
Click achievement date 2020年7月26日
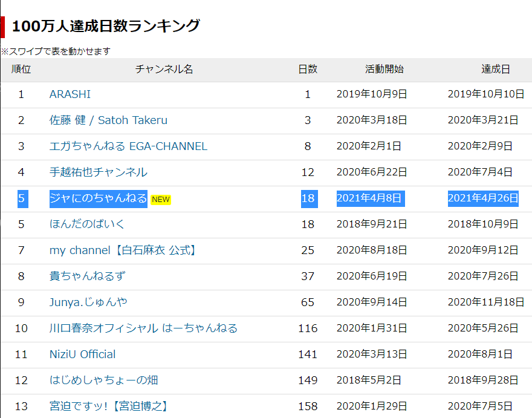(483, 276)
